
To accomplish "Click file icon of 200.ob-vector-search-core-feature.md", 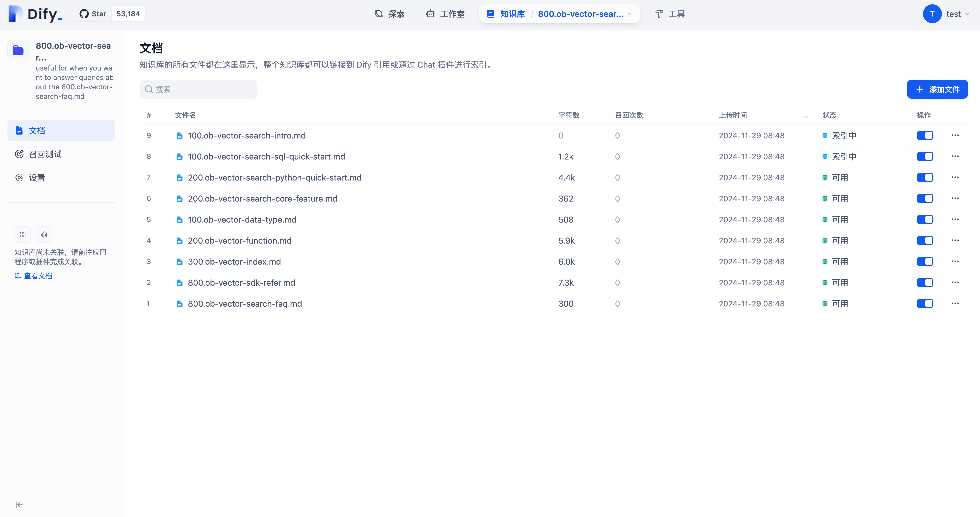I will pos(180,199).
